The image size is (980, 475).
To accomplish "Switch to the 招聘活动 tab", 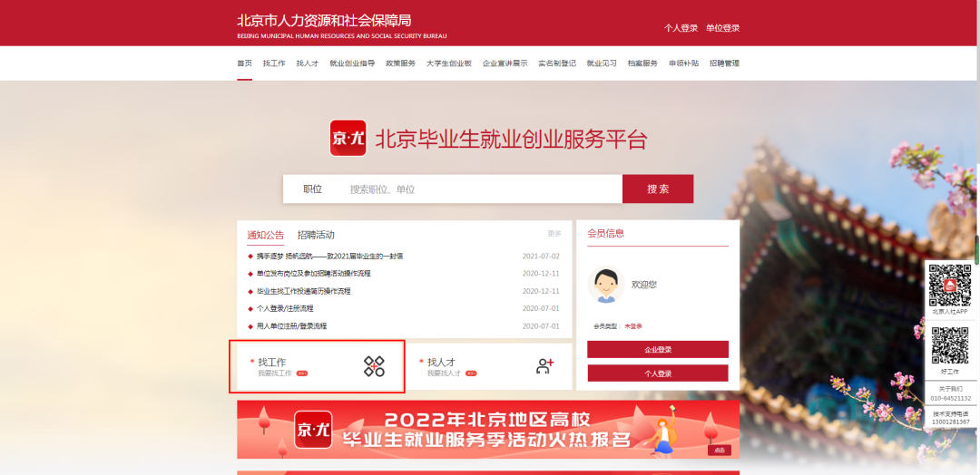I will point(316,236).
